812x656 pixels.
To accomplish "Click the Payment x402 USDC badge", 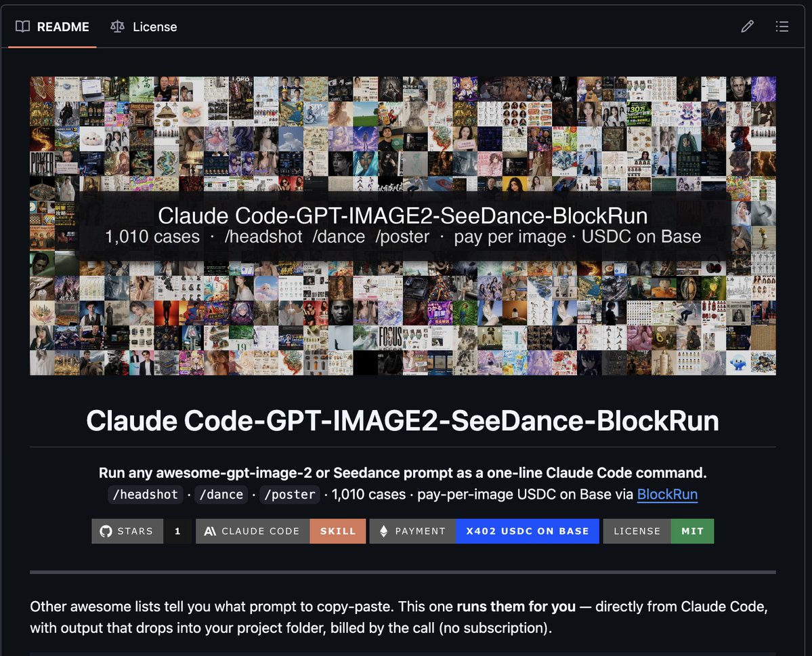I will tap(484, 531).
